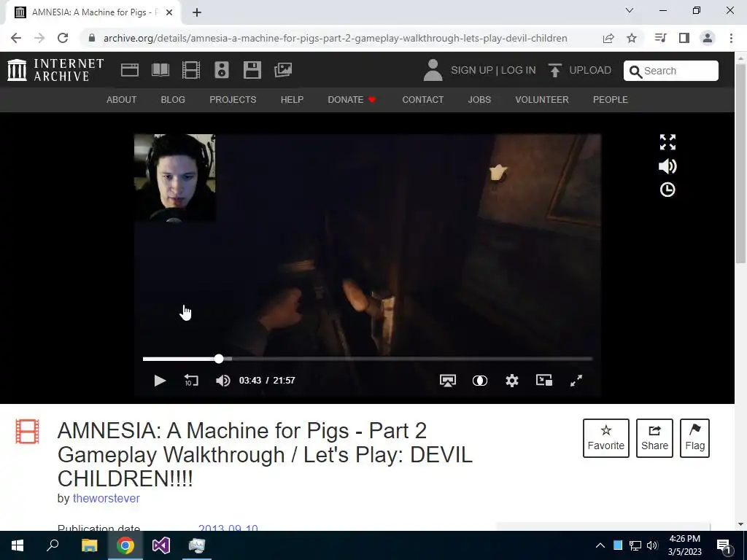Viewport: 747px width, 560px height.
Task: Click the Share button
Action: 654,438
